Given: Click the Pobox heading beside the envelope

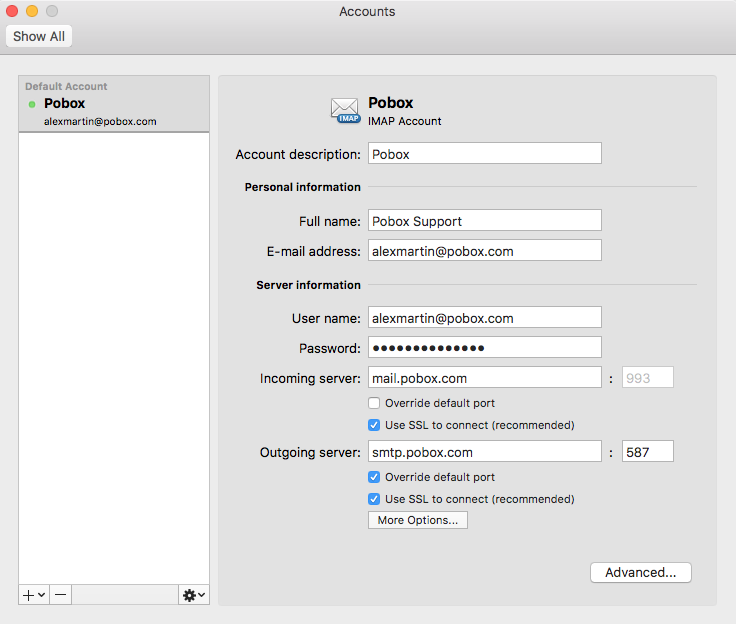Looking at the screenshot, I should coord(391,103).
